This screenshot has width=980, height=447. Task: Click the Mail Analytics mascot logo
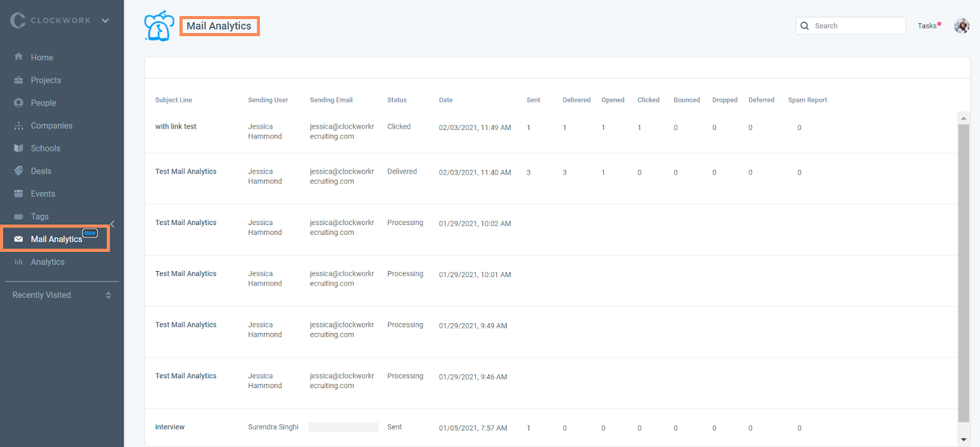[x=159, y=26]
